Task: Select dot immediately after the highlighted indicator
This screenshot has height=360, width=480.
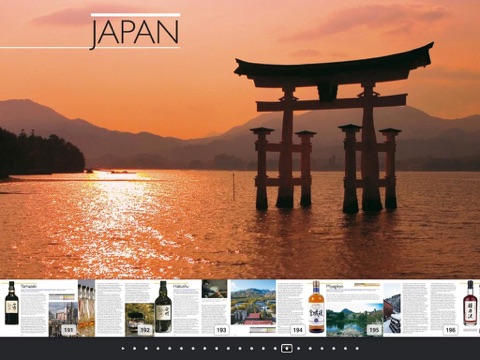Action: pyautogui.click(x=298, y=349)
